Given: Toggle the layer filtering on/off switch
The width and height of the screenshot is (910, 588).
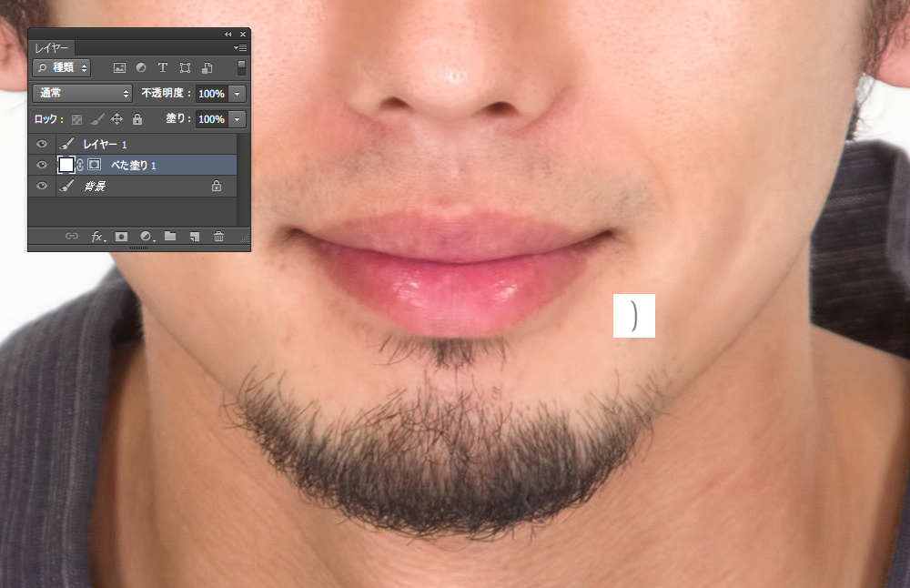Looking at the screenshot, I should pos(241,68).
